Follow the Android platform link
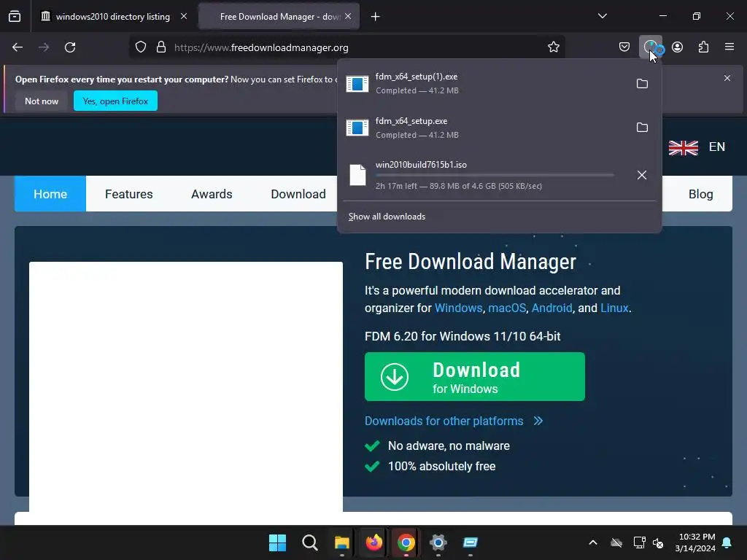The width and height of the screenshot is (747, 560). click(x=551, y=308)
